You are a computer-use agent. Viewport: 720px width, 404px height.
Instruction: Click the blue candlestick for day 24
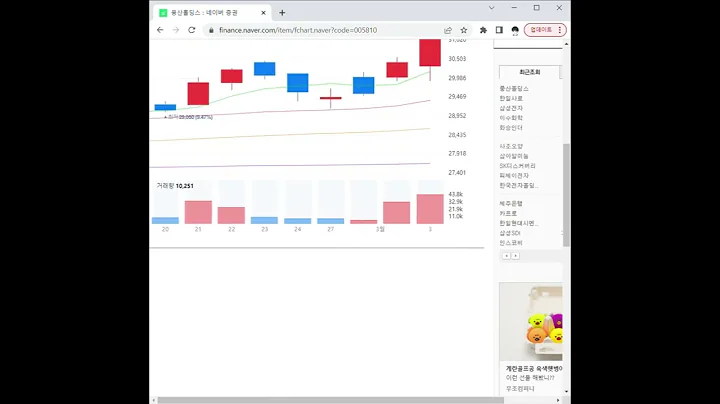coord(298,84)
